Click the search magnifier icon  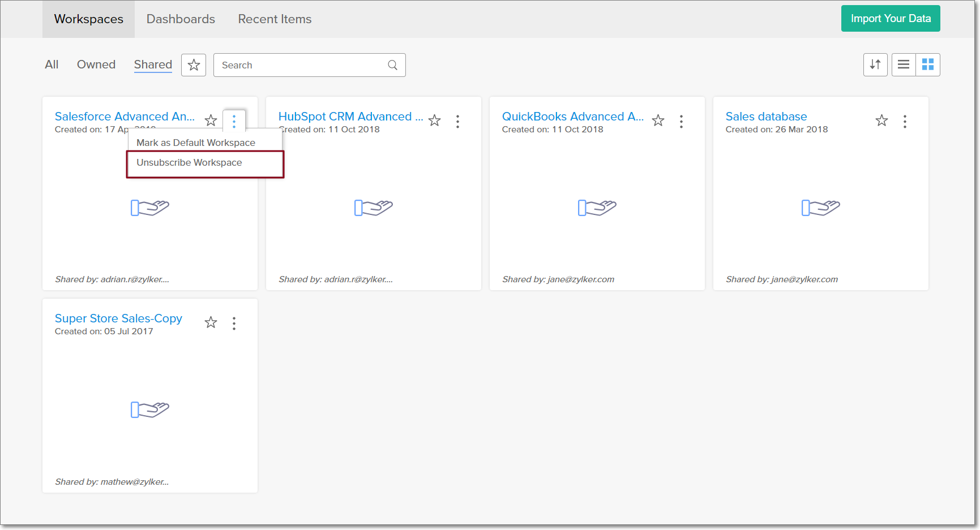pyautogui.click(x=392, y=65)
